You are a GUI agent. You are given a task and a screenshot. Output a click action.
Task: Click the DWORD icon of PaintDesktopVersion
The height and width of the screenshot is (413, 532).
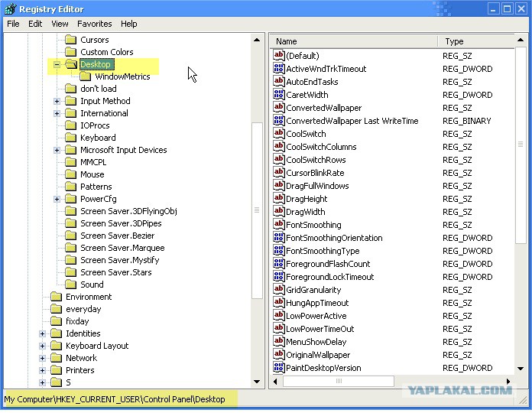(278, 368)
